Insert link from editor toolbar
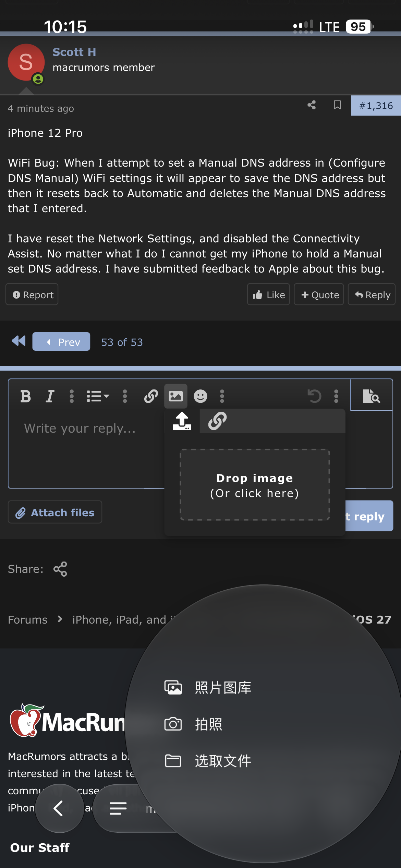 coord(151,396)
